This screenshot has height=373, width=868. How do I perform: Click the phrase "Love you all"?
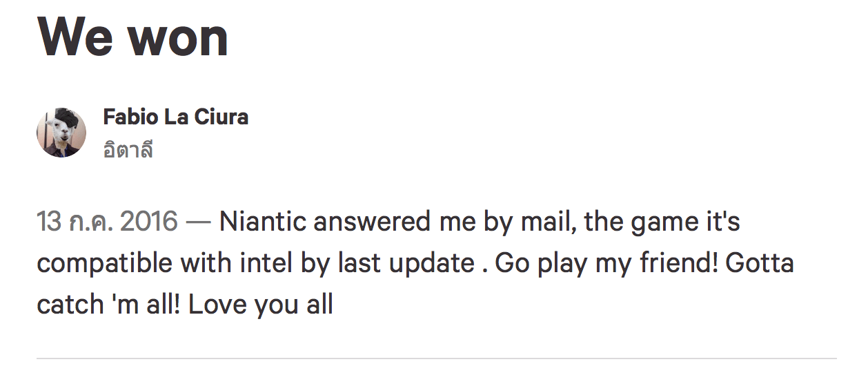click(261, 304)
